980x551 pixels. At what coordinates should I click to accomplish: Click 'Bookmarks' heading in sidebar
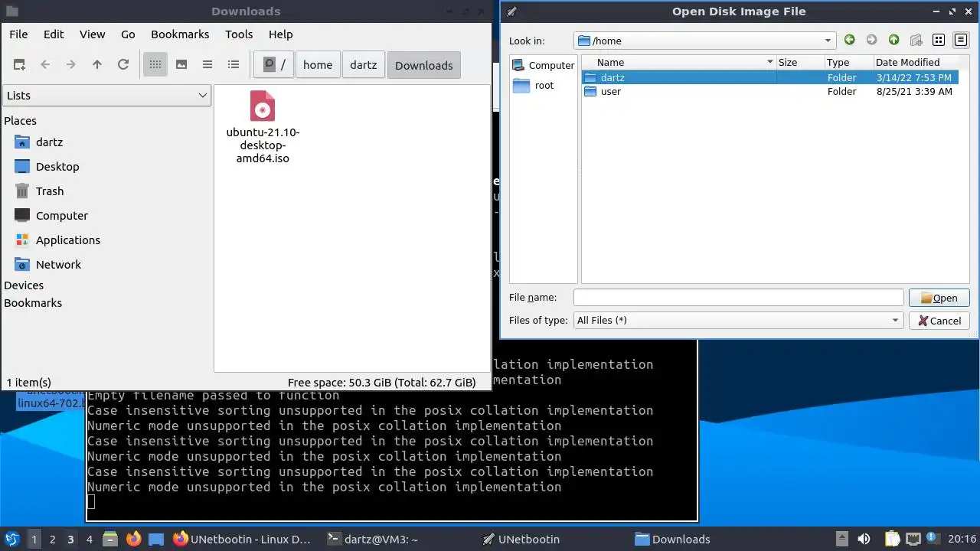pyautogui.click(x=33, y=303)
